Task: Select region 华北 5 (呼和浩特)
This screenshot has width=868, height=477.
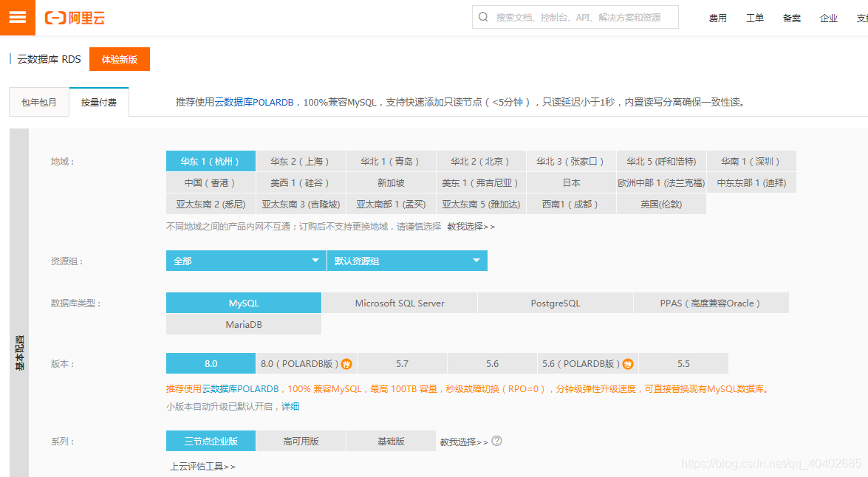Action: point(661,161)
